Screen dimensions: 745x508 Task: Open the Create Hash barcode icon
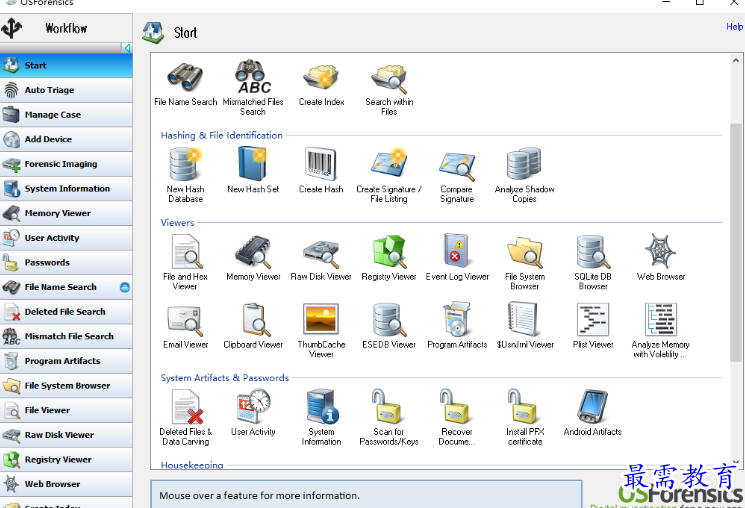[x=321, y=164]
